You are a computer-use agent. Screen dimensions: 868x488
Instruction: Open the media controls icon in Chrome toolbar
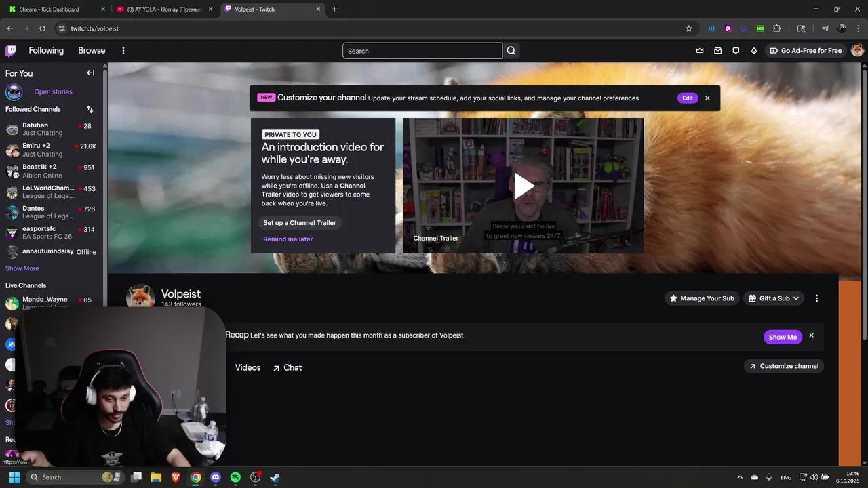[x=825, y=28]
